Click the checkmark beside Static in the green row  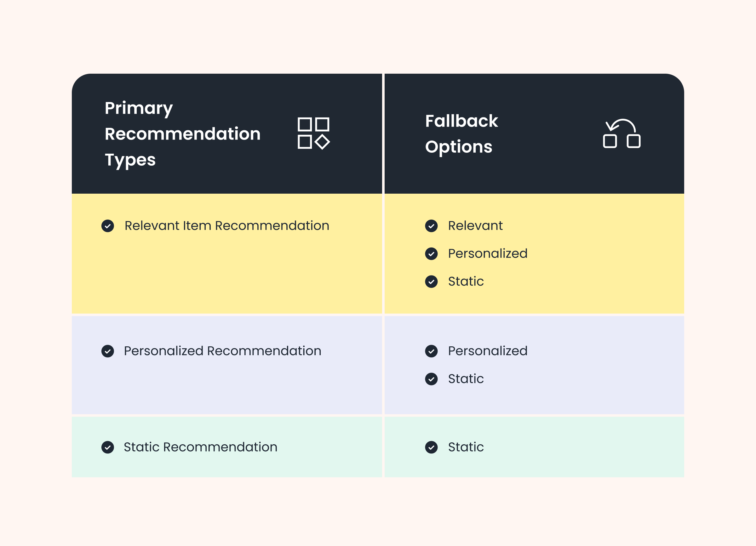pyautogui.click(x=431, y=447)
